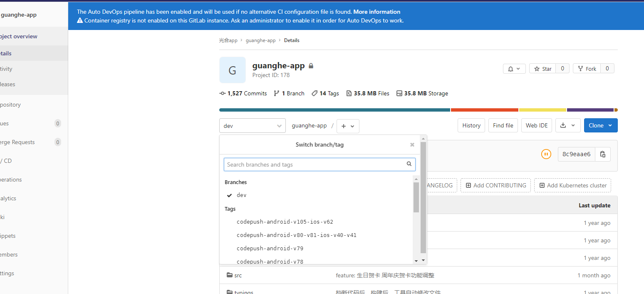Go to the CI / CD section
This screenshot has height=294, width=644.
[7, 161]
